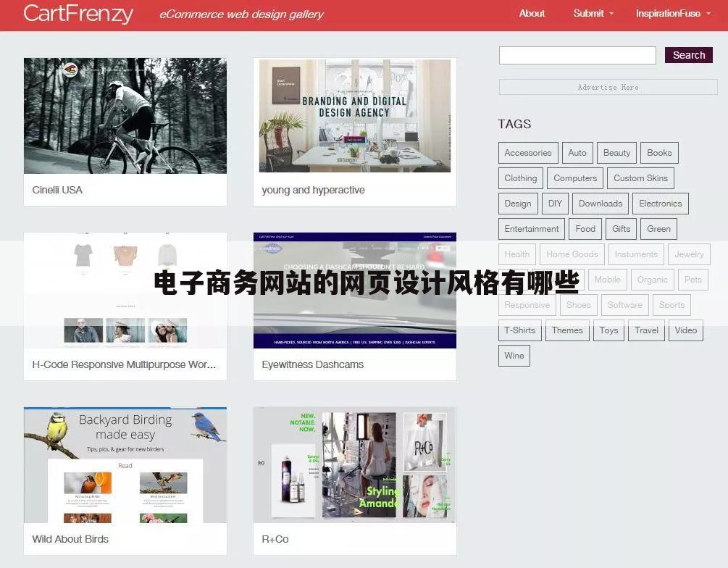Click the Advertise Here banner
This screenshot has width=728, height=568.
coord(607,87)
